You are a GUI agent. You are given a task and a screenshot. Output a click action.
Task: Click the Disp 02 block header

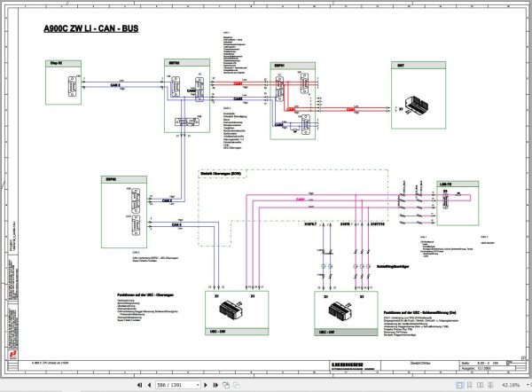pyautogui.click(x=64, y=64)
